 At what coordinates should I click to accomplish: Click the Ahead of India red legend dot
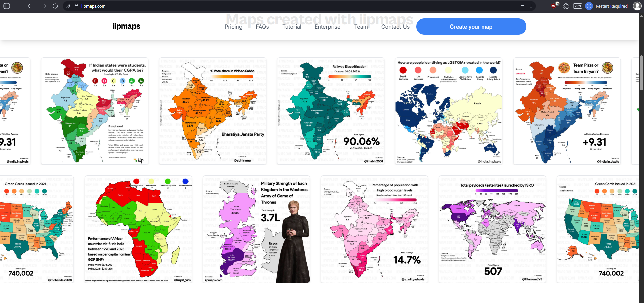[136, 181]
